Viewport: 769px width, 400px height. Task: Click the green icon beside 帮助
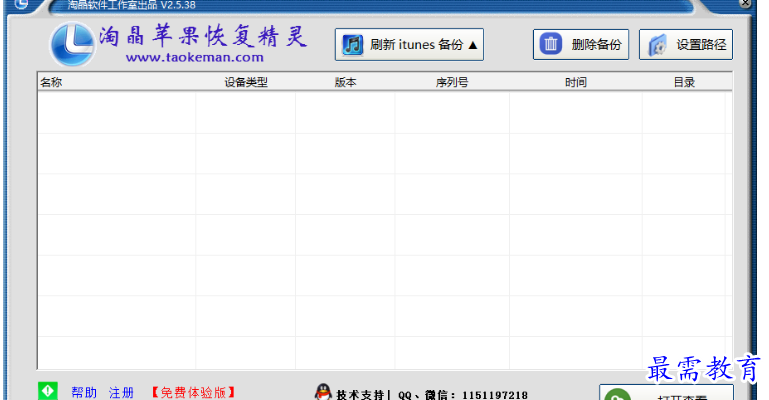(x=48, y=391)
